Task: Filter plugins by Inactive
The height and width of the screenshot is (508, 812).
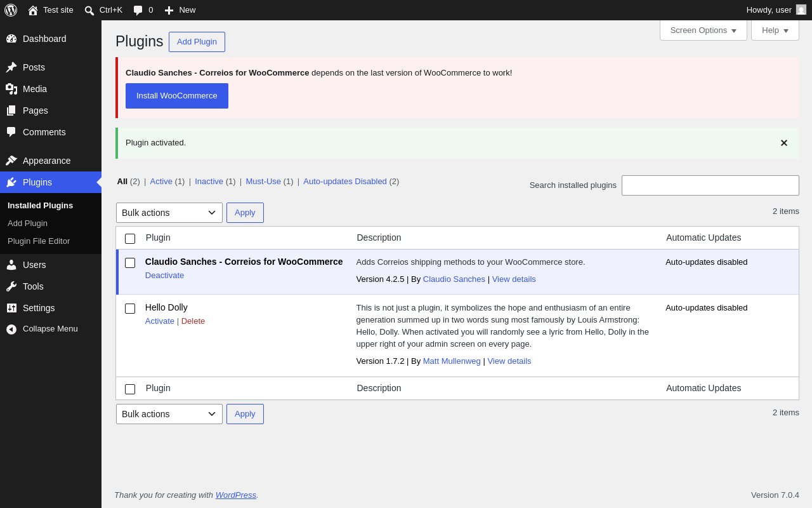Action: [x=209, y=182]
